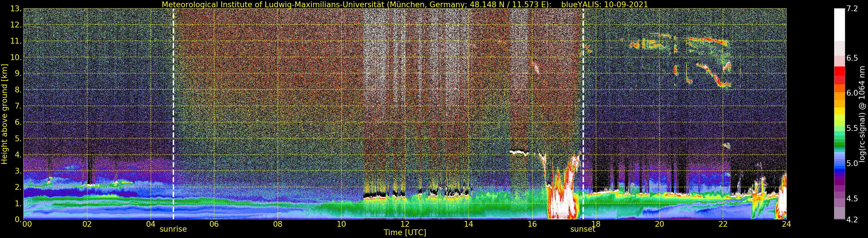This screenshot has height=238, width=868.
Task: Click the height tick label '0.'
Action: tap(18, 220)
